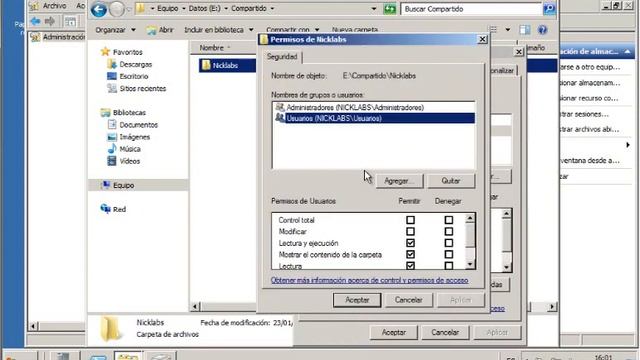Click the Quitar button
The width and height of the screenshot is (640, 360).
click(x=451, y=181)
